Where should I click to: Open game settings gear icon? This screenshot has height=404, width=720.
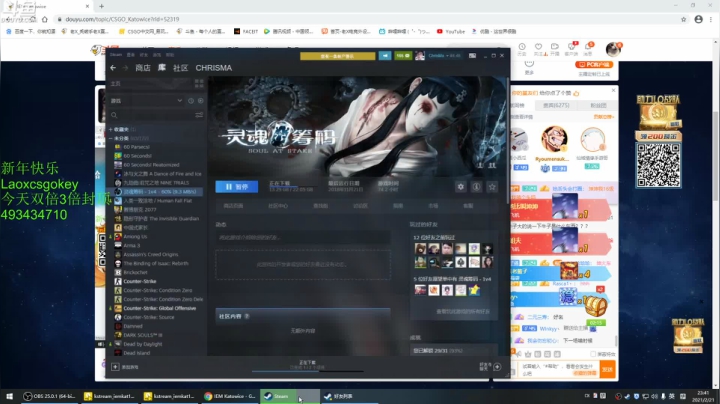coord(461,186)
